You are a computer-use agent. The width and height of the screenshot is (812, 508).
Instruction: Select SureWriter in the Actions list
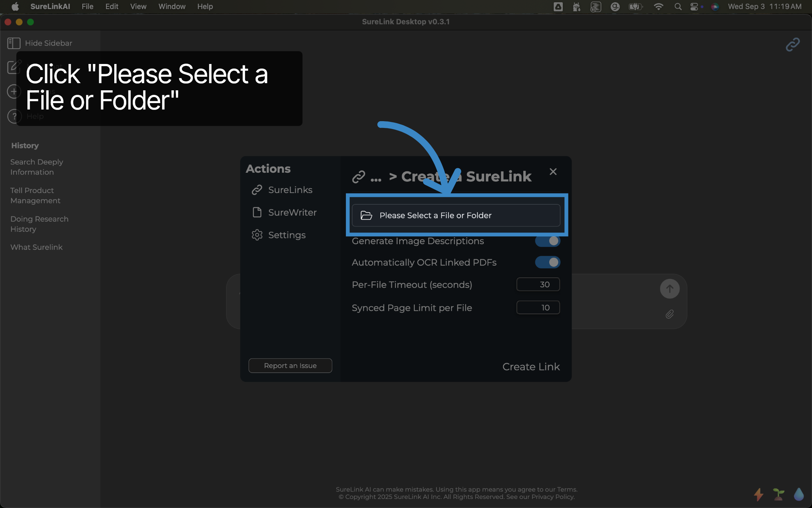coord(285,213)
